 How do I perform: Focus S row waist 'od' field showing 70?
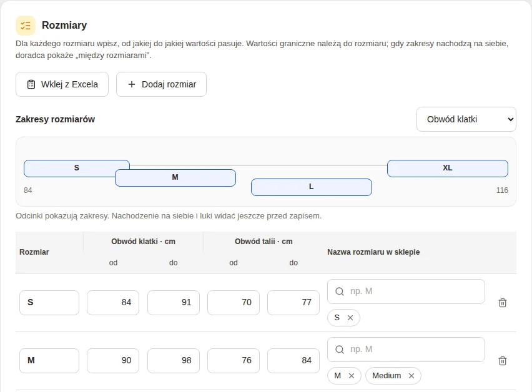pyautogui.click(x=234, y=303)
